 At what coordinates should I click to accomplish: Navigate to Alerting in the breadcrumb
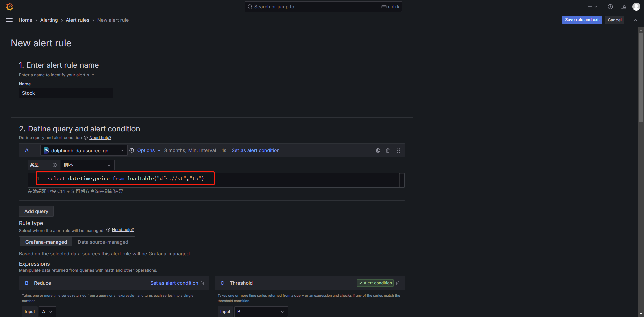(49, 20)
